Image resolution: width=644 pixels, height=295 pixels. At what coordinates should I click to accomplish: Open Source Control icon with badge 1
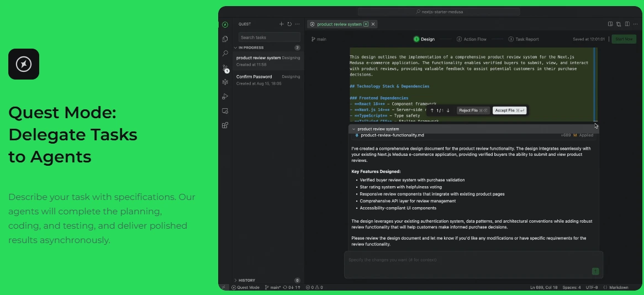[x=225, y=68]
